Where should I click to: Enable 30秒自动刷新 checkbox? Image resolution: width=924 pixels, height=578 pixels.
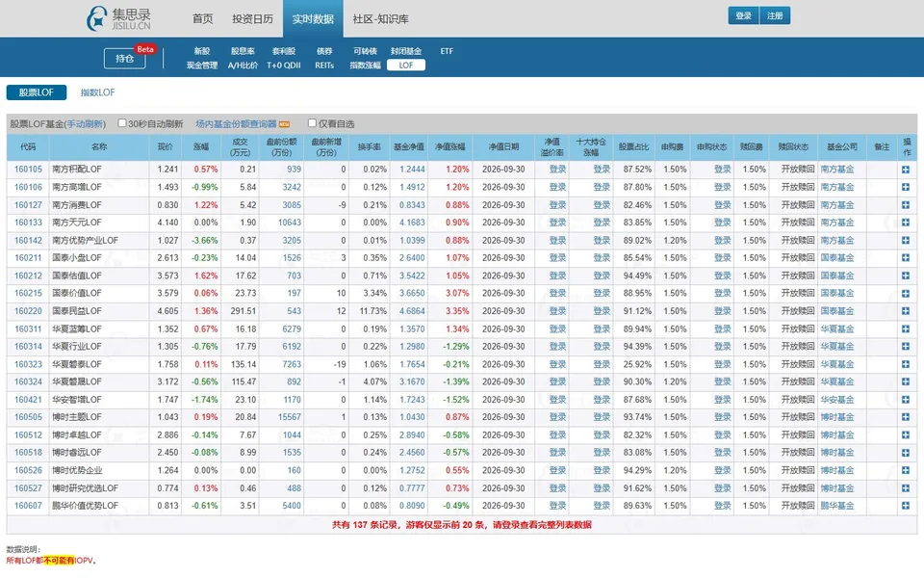point(122,122)
